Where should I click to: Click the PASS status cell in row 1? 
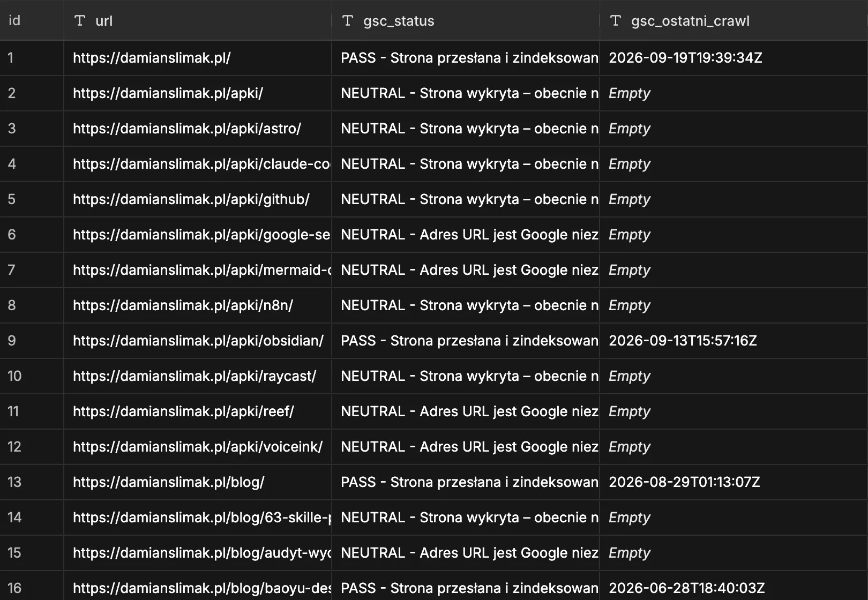[466, 58]
